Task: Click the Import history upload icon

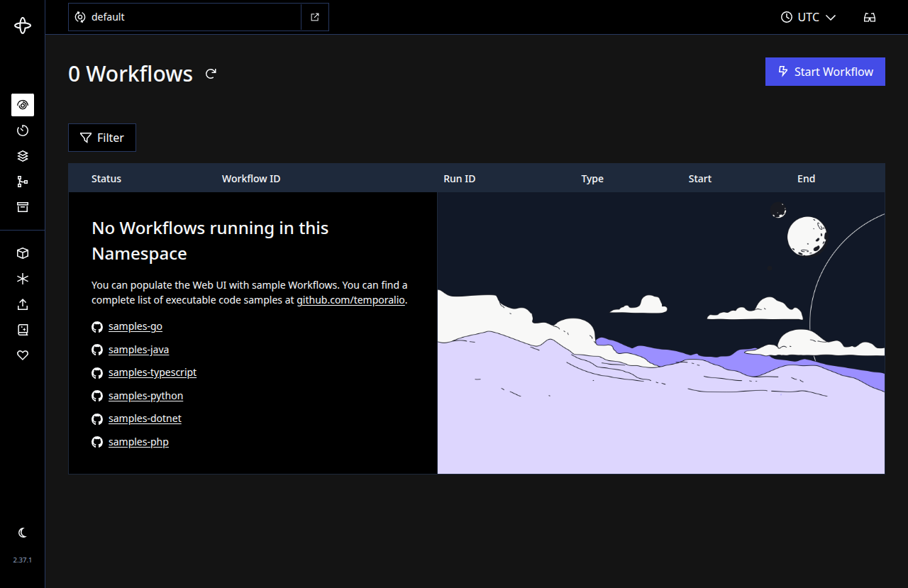Action: click(22, 304)
